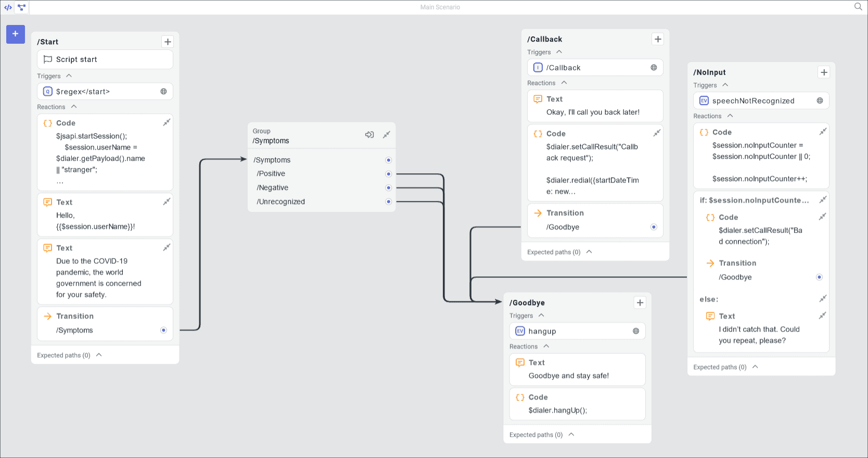
Task: Collapse Triggers section in /NoInput
Action: tap(725, 85)
